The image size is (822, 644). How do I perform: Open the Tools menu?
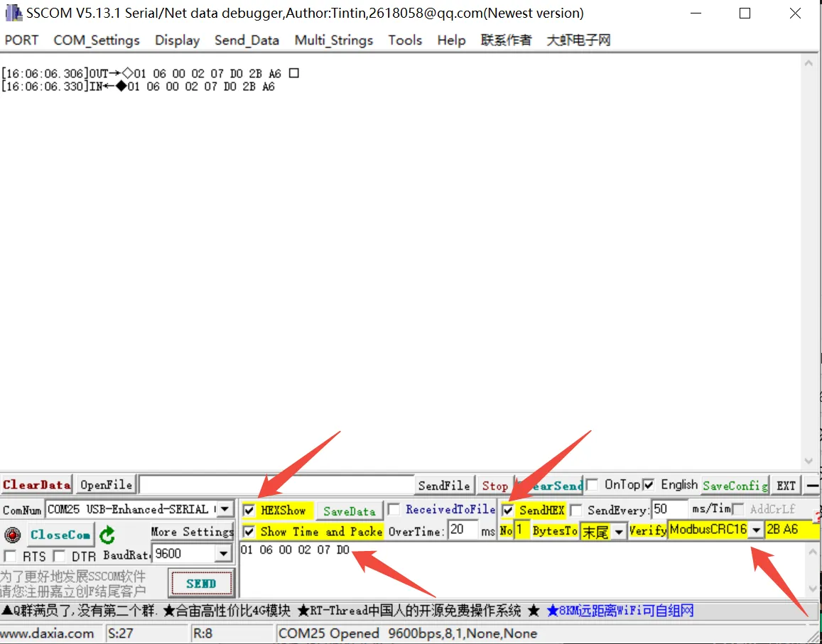pos(405,40)
